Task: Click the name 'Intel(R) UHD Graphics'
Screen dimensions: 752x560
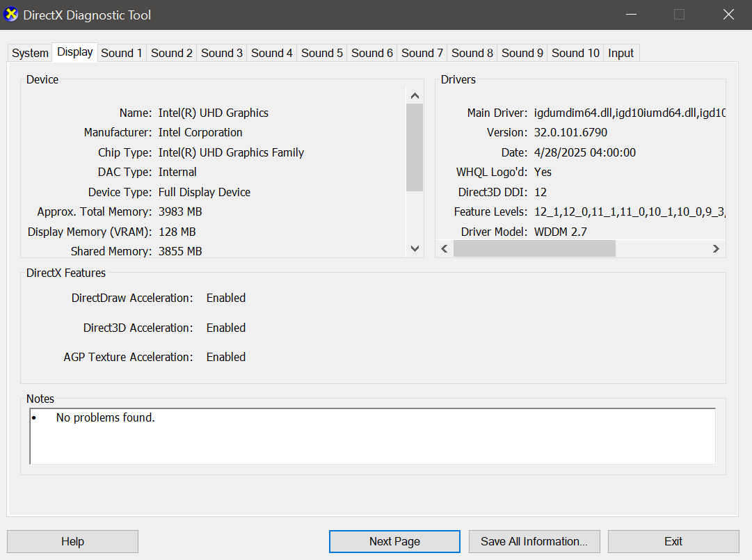Action: tap(214, 113)
